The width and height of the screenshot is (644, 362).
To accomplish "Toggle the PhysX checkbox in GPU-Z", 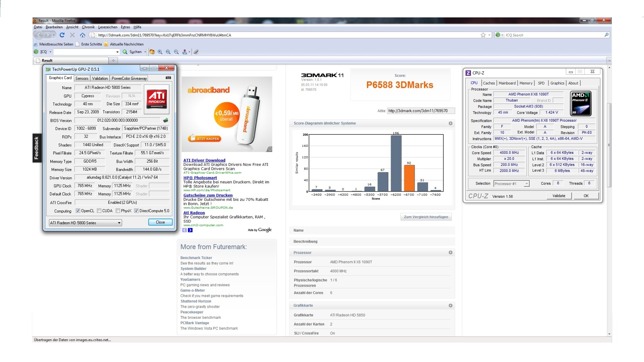I will (x=118, y=211).
